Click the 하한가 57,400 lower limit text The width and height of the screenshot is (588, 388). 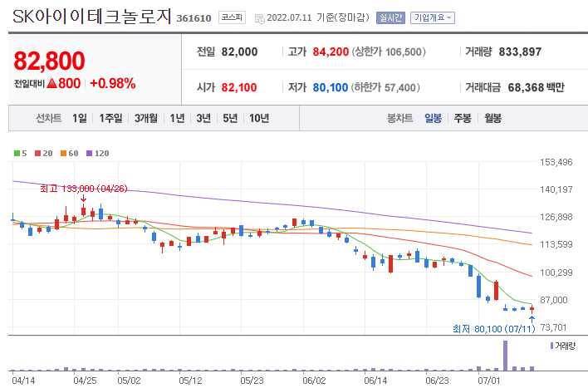(x=385, y=87)
